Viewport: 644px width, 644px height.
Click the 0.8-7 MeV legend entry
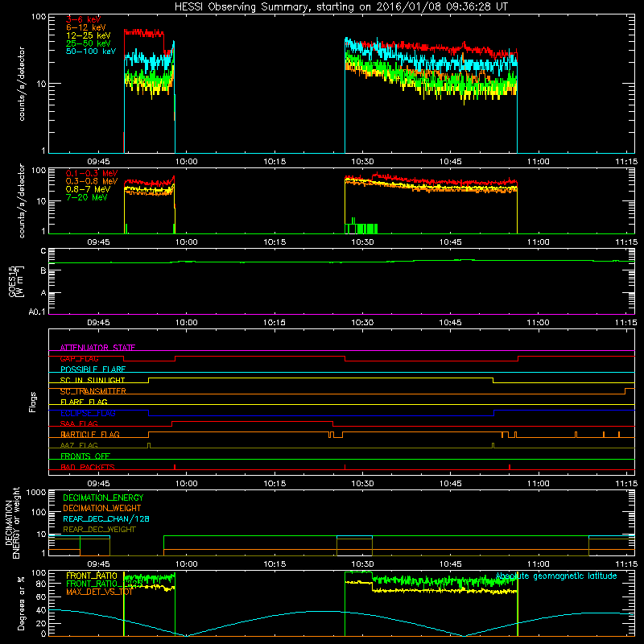88,189
